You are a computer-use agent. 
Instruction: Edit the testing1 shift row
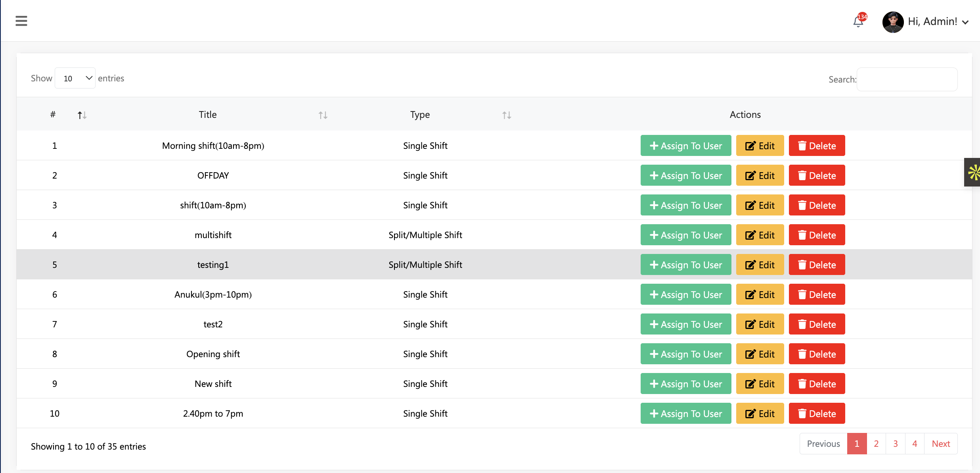click(760, 265)
